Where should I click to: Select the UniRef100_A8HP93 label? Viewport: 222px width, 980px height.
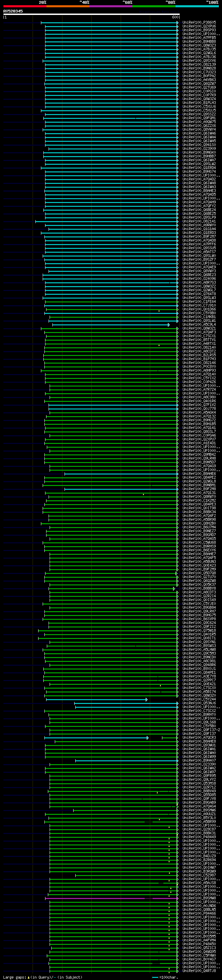199,371
